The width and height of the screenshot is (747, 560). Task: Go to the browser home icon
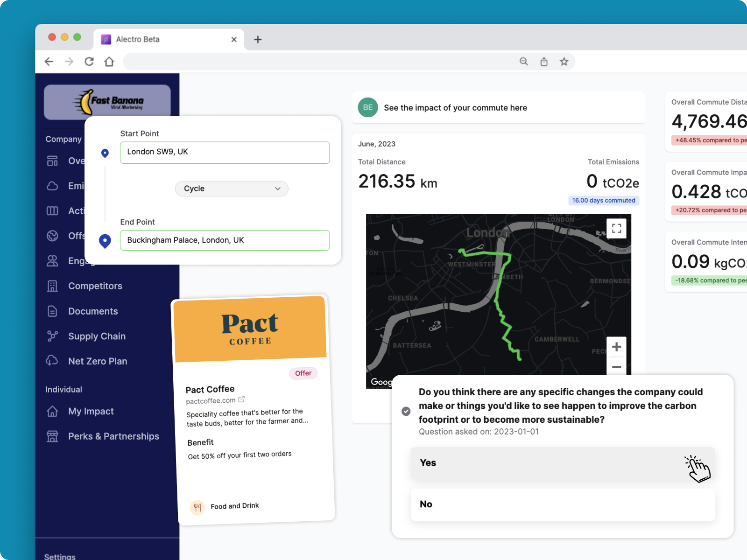click(x=109, y=62)
